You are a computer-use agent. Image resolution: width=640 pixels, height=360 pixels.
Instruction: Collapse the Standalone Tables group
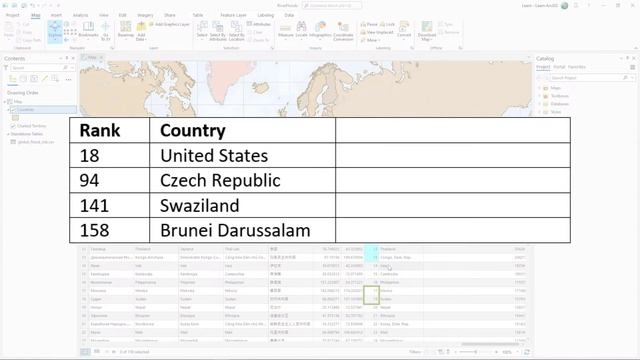(8, 134)
